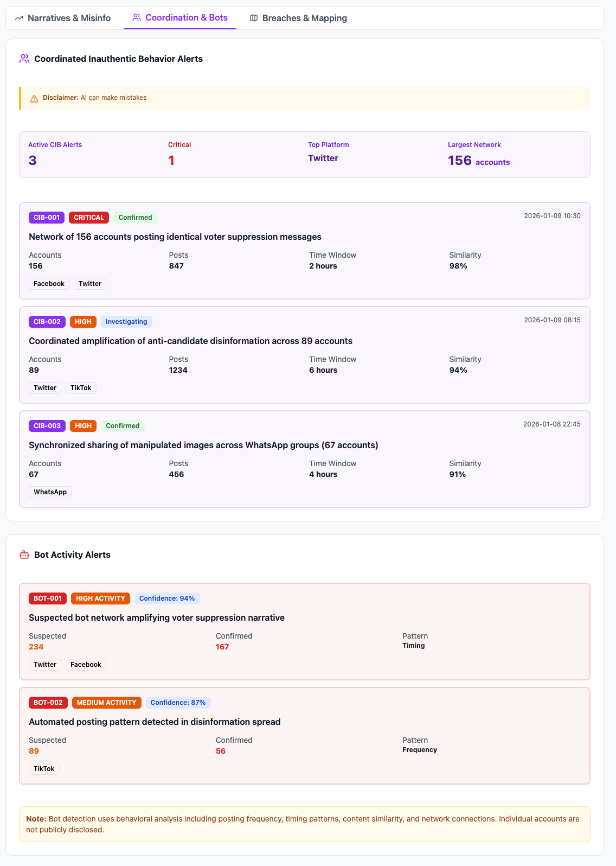616x866 pixels.
Task: Click the 847 posts value
Action: (176, 266)
